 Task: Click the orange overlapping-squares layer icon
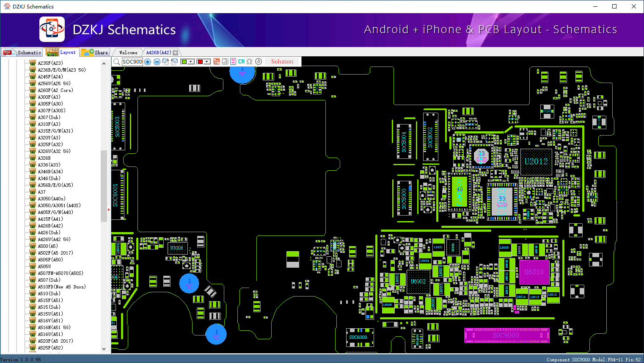tap(217, 62)
